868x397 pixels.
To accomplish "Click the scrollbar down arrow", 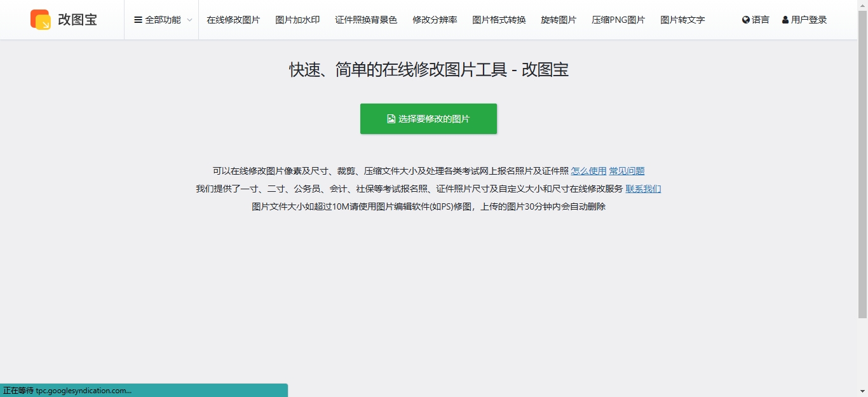I will tap(862, 391).
